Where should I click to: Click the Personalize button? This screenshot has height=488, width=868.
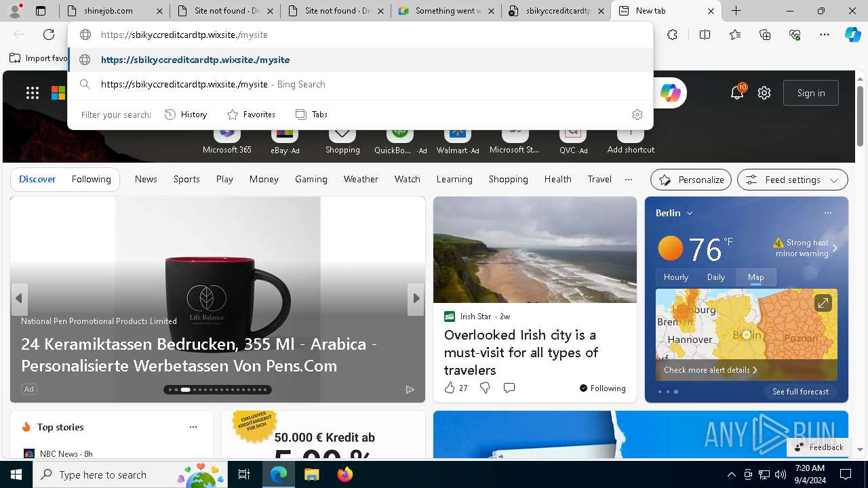click(x=691, y=180)
